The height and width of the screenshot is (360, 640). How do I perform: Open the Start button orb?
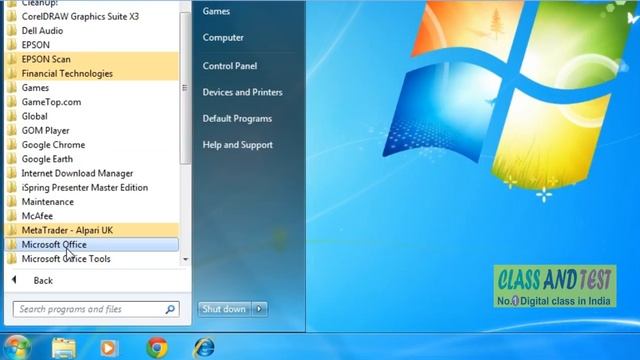point(17,347)
